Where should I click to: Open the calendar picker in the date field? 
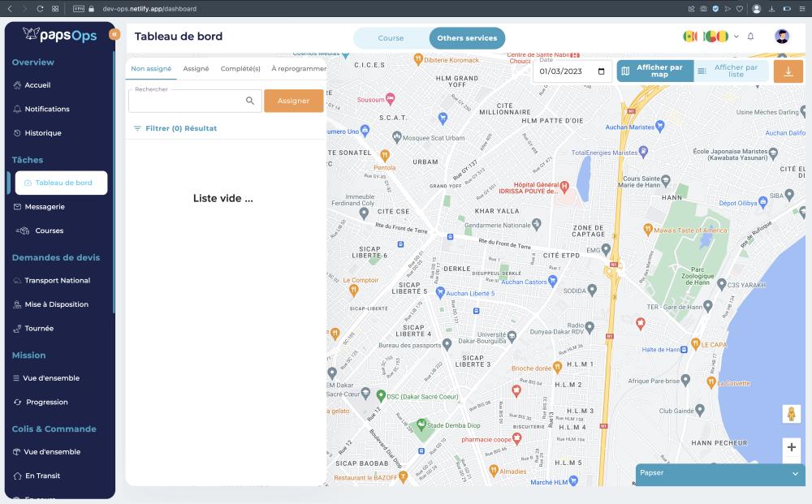[601, 71]
